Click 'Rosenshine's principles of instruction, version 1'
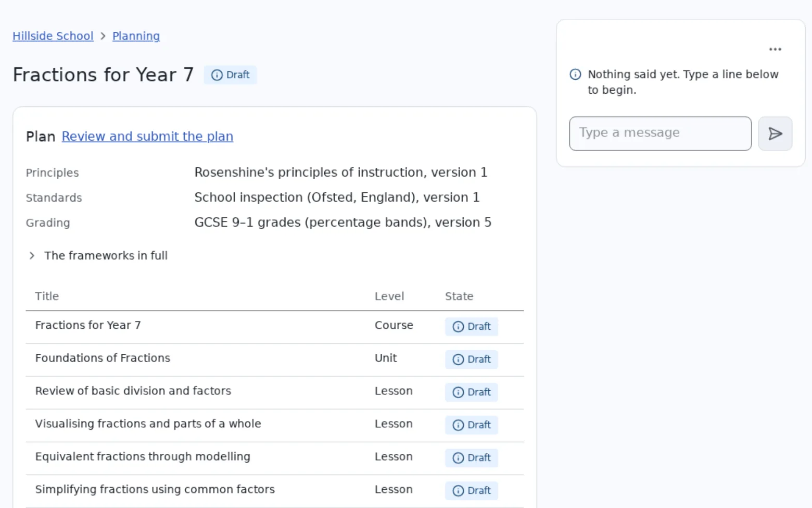 [x=341, y=172]
